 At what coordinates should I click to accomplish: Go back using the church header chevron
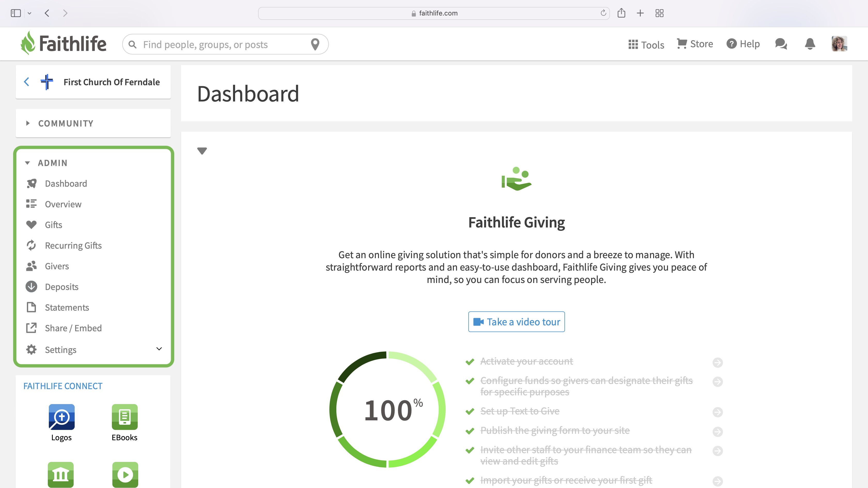pyautogui.click(x=27, y=82)
